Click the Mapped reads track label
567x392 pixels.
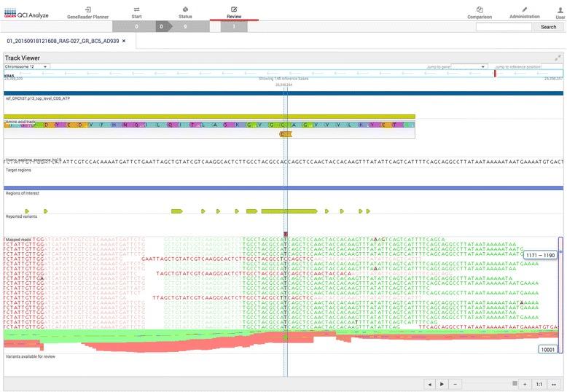18,240
